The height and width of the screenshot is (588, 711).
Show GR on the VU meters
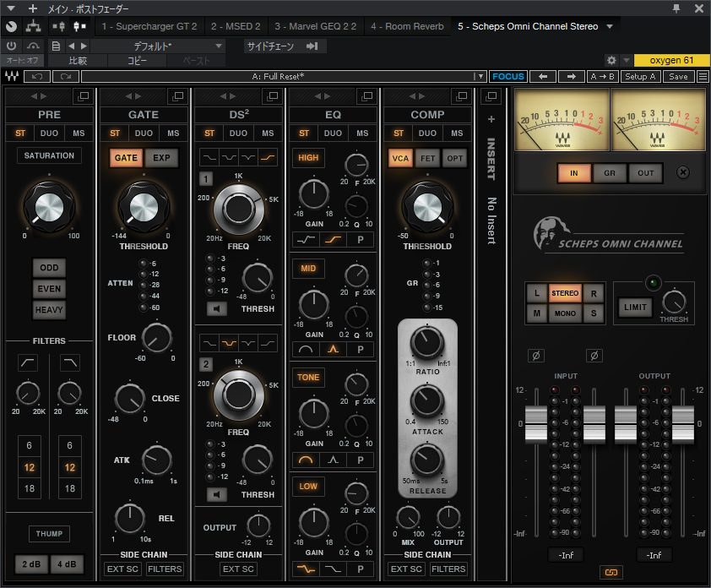point(610,173)
